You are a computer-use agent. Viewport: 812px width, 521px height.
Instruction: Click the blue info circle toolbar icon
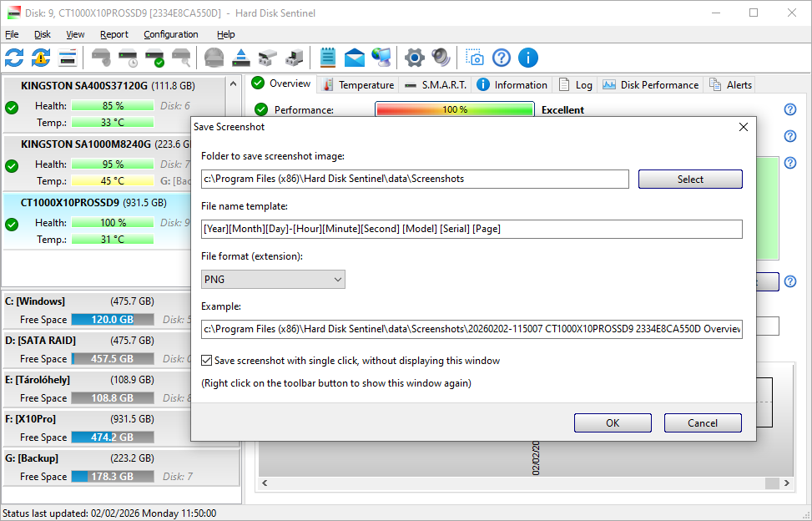(x=528, y=58)
